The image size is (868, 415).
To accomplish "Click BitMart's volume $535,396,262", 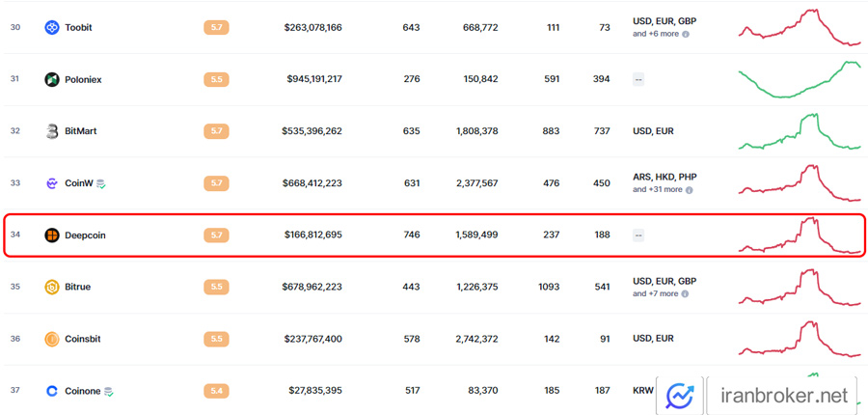I will click(312, 131).
